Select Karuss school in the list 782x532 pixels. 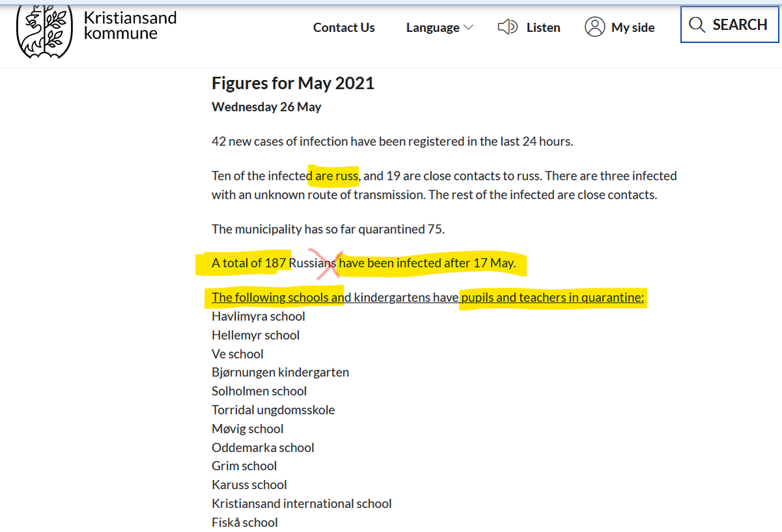pyautogui.click(x=250, y=485)
